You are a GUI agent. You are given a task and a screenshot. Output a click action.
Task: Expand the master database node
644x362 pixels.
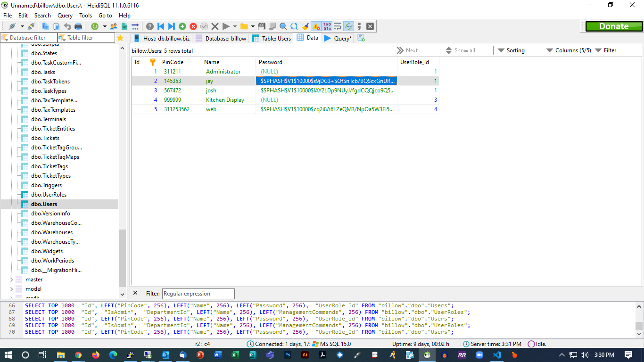point(12,280)
